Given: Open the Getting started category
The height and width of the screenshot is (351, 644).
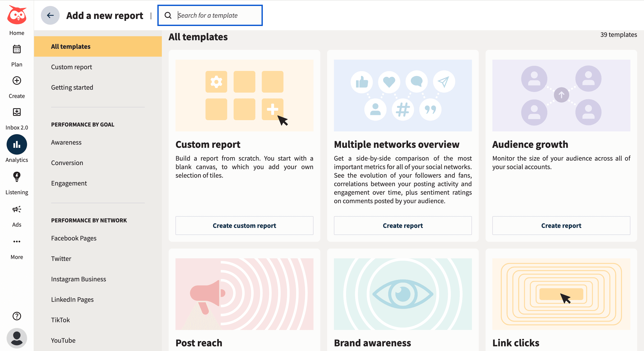Looking at the screenshot, I should point(72,88).
